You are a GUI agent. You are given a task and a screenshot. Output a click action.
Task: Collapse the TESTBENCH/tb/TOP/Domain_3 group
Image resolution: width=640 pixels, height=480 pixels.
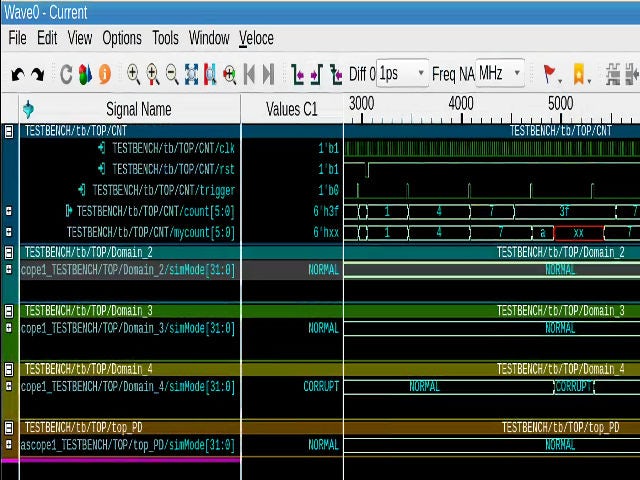[x=9, y=311]
